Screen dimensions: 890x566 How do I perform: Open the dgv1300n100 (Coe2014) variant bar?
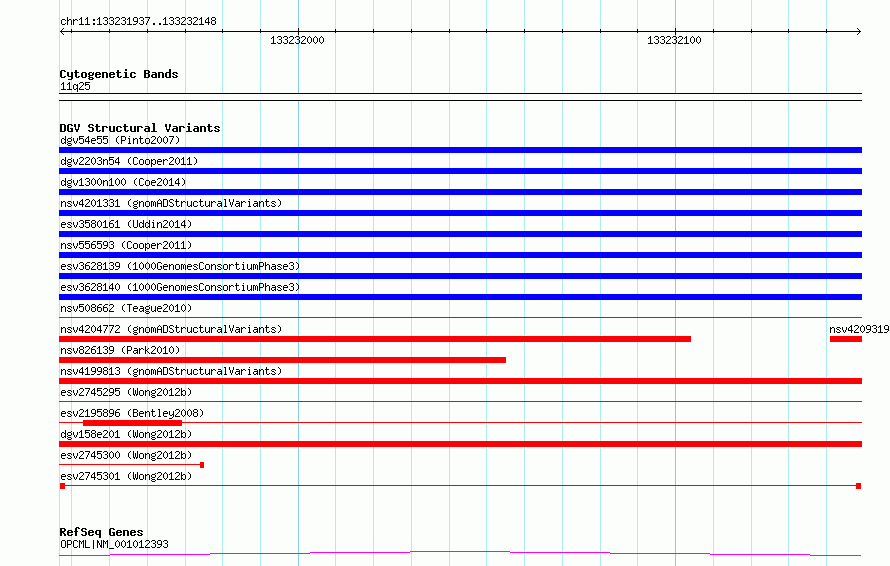(x=460, y=192)
